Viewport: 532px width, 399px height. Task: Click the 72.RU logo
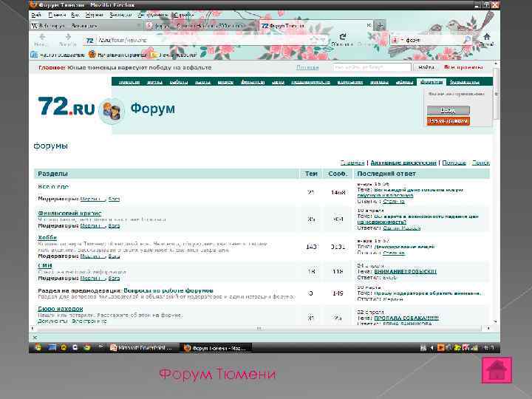(x=66, y=107)
